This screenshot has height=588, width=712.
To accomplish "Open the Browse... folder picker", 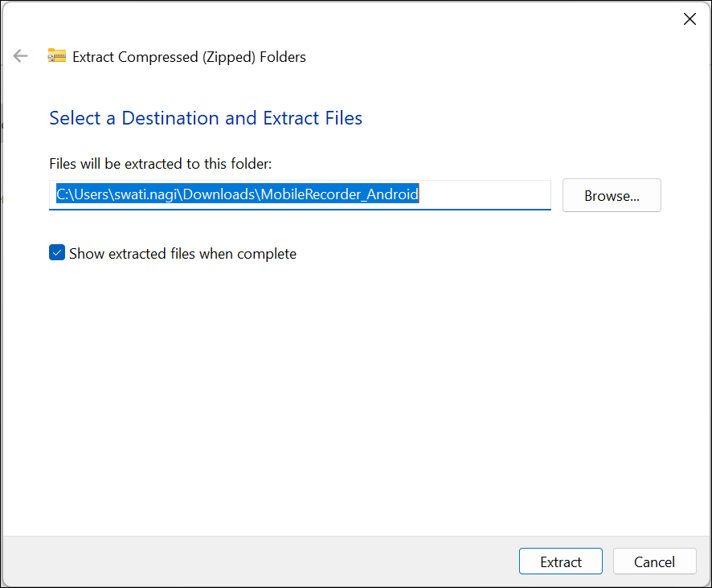I will pyautogui.click(x=612, y=195).
